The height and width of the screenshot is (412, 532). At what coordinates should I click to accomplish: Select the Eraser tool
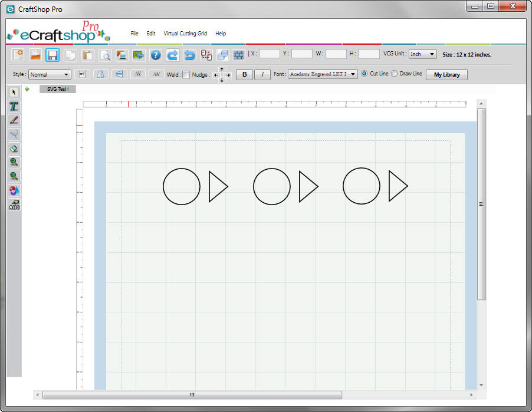[14, 147]
